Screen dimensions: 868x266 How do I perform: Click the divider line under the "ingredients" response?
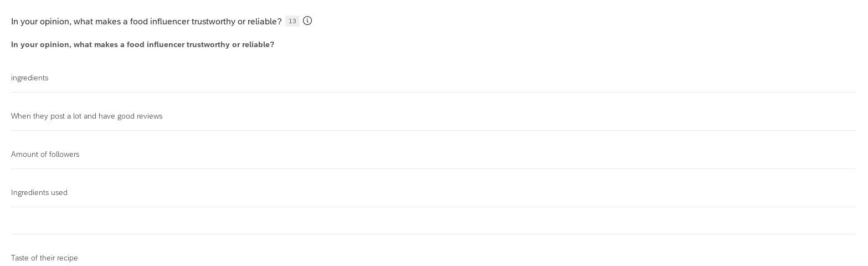[x=433, y=92]
